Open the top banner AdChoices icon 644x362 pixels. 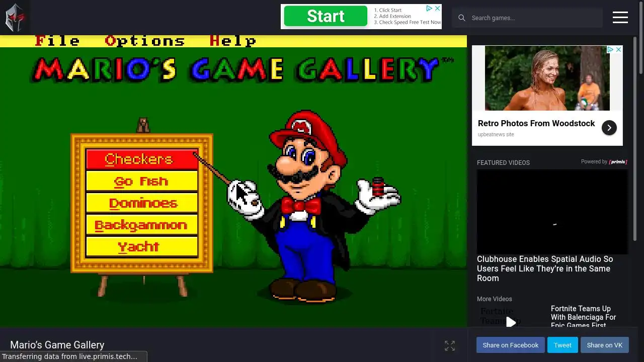click(429, 9)
